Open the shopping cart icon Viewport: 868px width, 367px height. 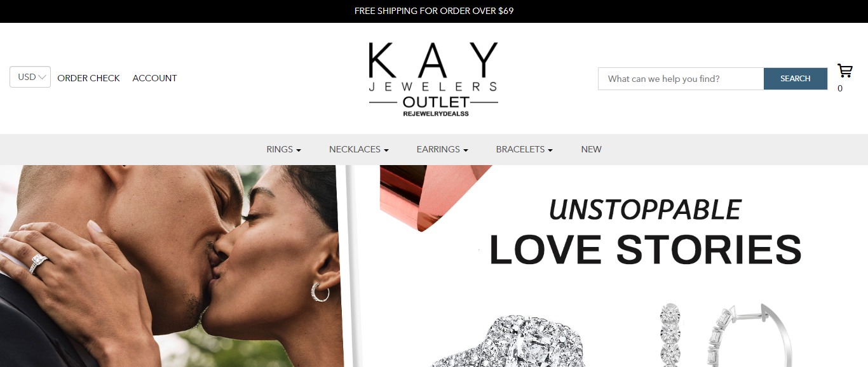[x=844, y=70]
